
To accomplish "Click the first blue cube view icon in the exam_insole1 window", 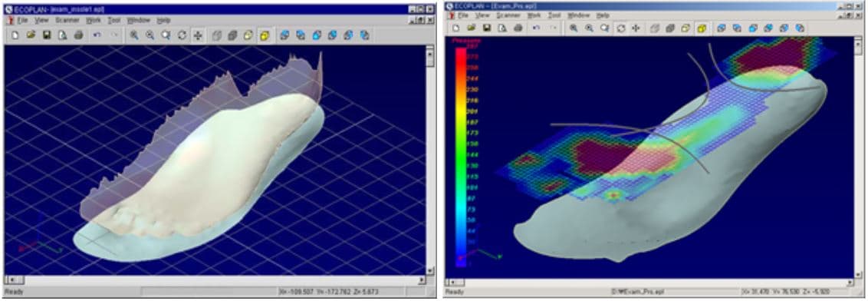I will point(284,35).
